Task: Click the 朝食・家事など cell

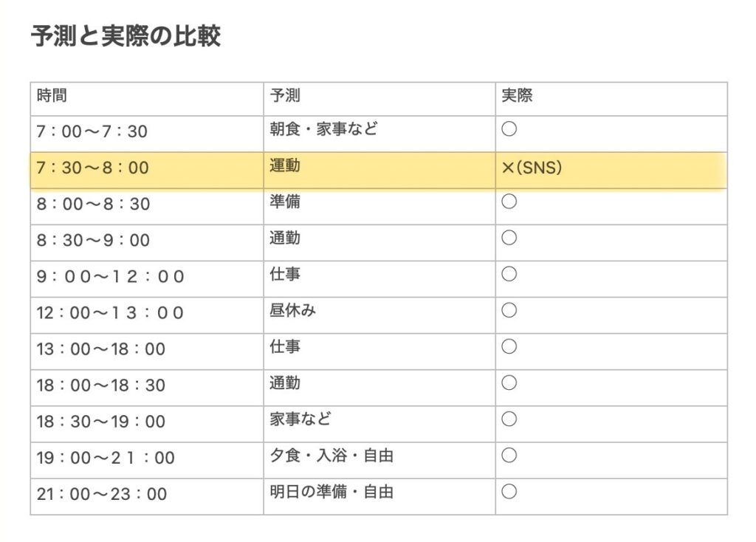Action: pyautogui.click(x=324, y=129)
